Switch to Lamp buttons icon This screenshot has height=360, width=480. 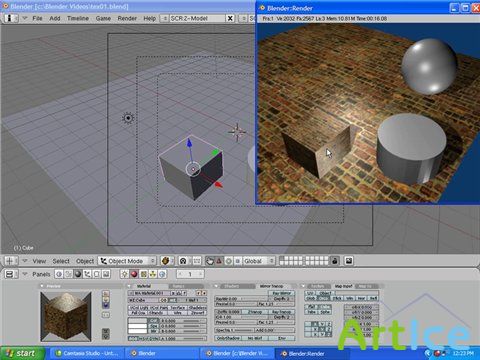pos(125,274)
